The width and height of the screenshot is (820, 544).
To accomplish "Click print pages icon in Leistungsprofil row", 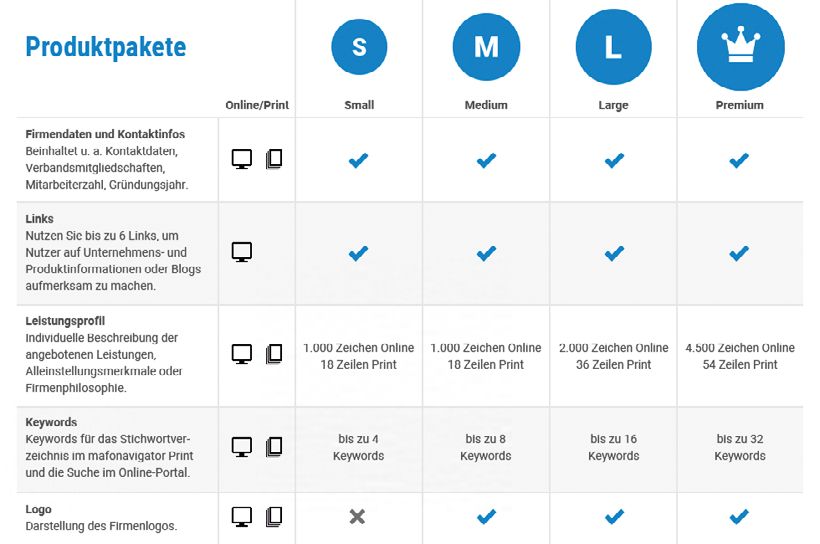I will click(x=274, y=353).
